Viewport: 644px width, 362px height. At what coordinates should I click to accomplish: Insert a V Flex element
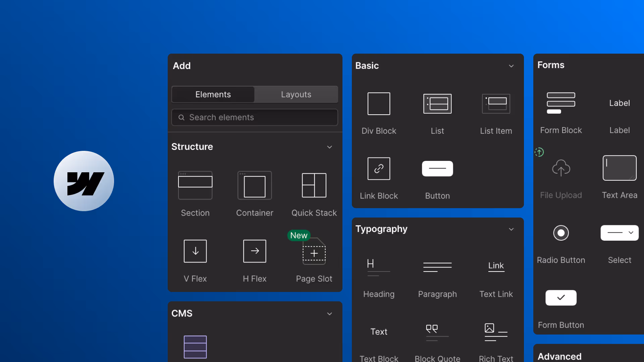(195, 251)
